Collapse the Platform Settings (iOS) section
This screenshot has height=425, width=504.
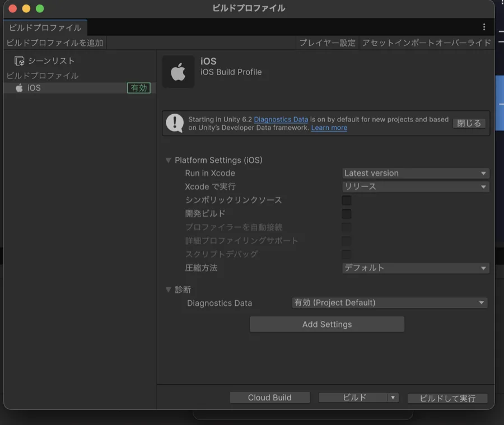point(168,160)
